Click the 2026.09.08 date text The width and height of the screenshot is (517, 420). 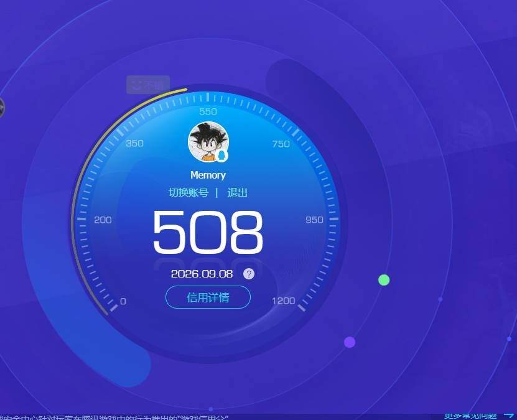pos(202,274)
